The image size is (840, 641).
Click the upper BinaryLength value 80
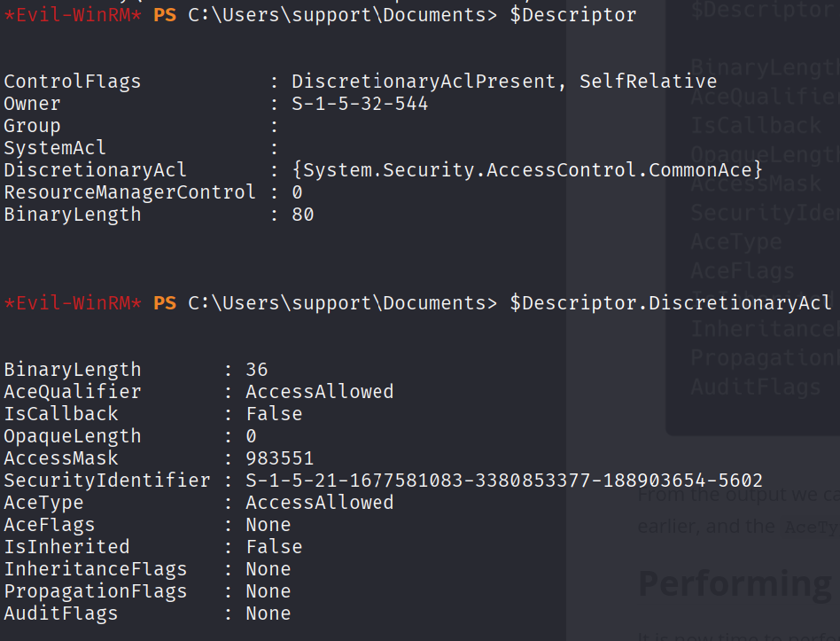[x=303, y=215]
